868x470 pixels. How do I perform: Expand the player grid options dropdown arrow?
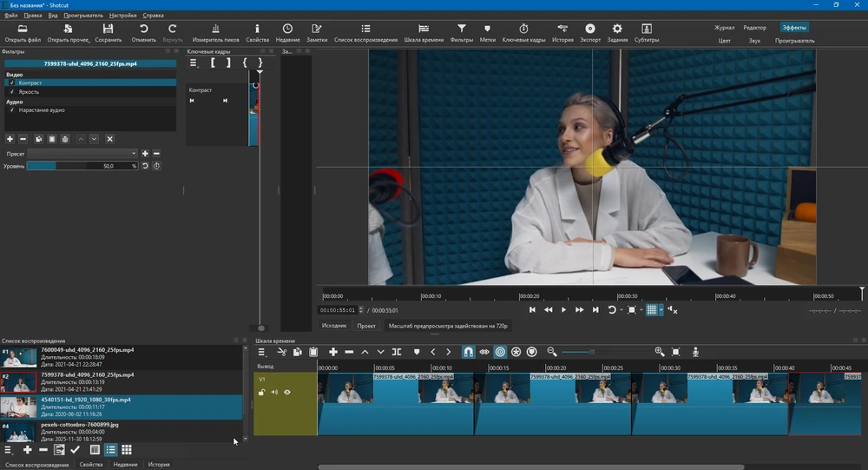pos(661,310)
